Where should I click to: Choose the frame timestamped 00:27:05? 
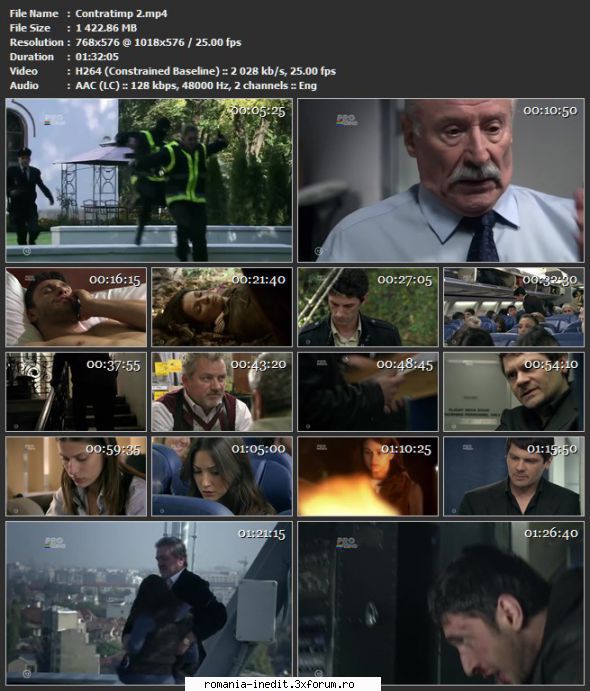coord(368,307)
